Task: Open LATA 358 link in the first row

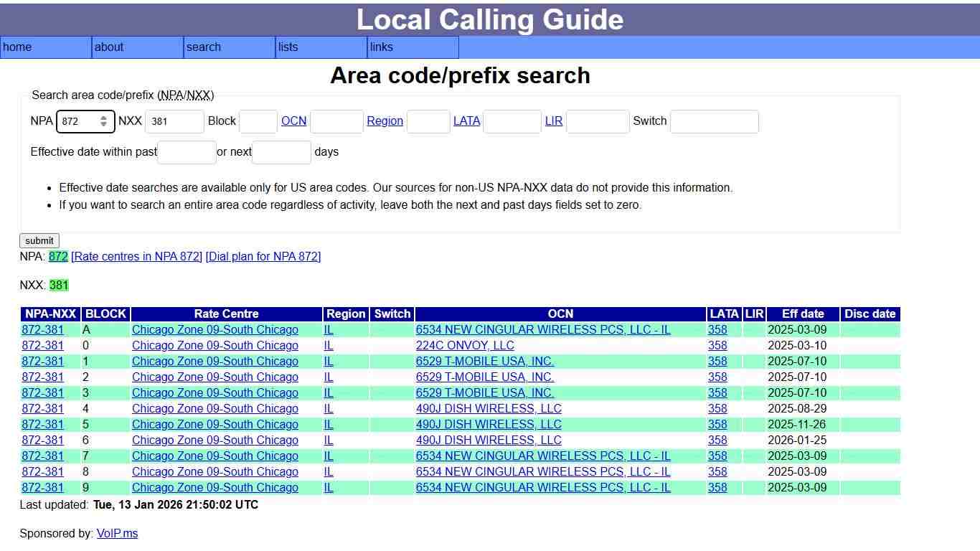Action: (x=717, y=329)
